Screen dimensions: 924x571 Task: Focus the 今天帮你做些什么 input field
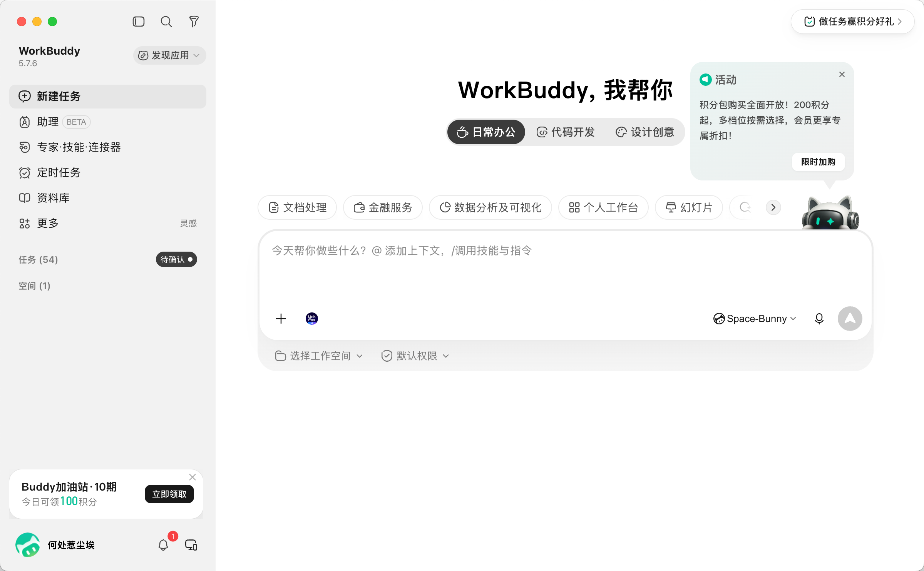tap(565, 265)
